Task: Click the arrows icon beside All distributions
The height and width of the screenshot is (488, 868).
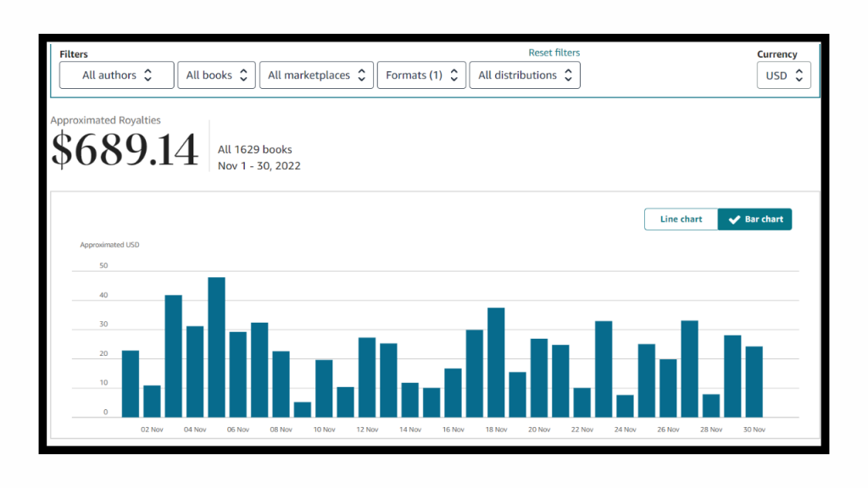Action: tap(568, 75)
